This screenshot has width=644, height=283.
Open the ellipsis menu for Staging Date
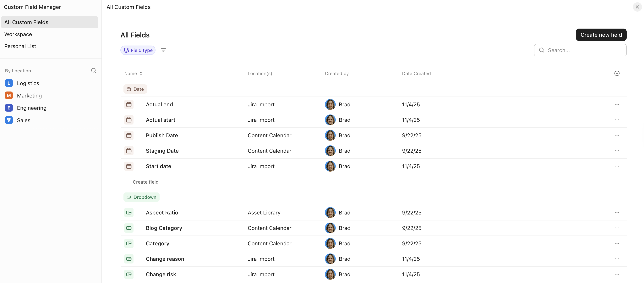(617, 151)
